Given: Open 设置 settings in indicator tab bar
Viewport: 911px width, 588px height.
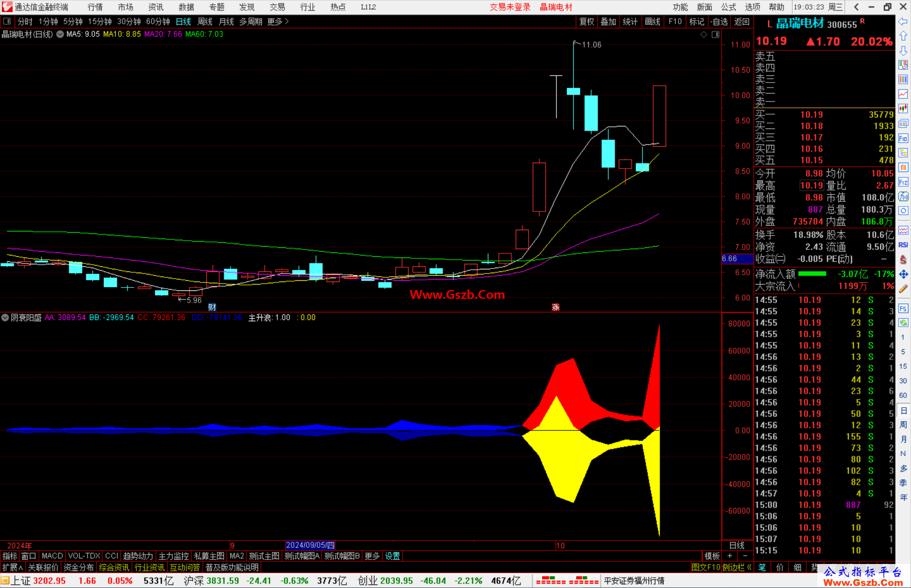Looking at the screenshot, I should 392,556.
